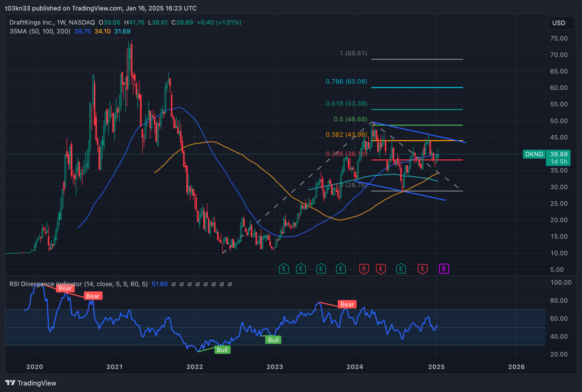The image size is (582, 392).
Task: Click the Fibonacci label 0.618 (53.38)
Action: coord(346,103)
